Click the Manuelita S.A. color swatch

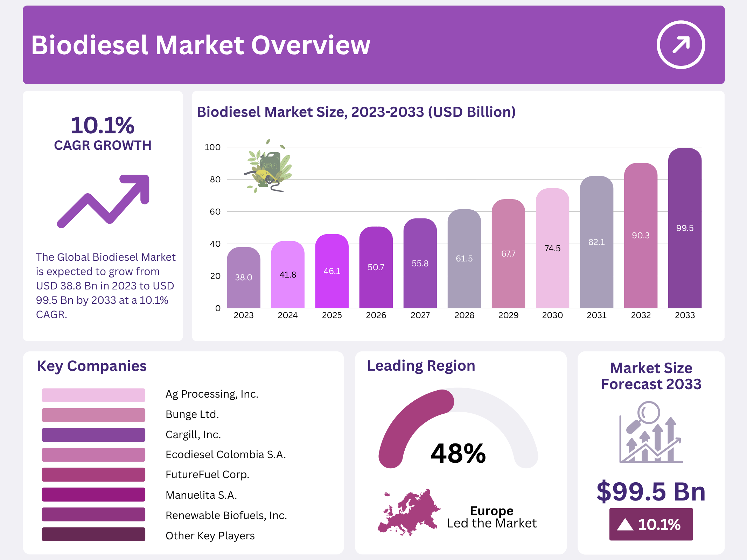[x=93, y=495]
